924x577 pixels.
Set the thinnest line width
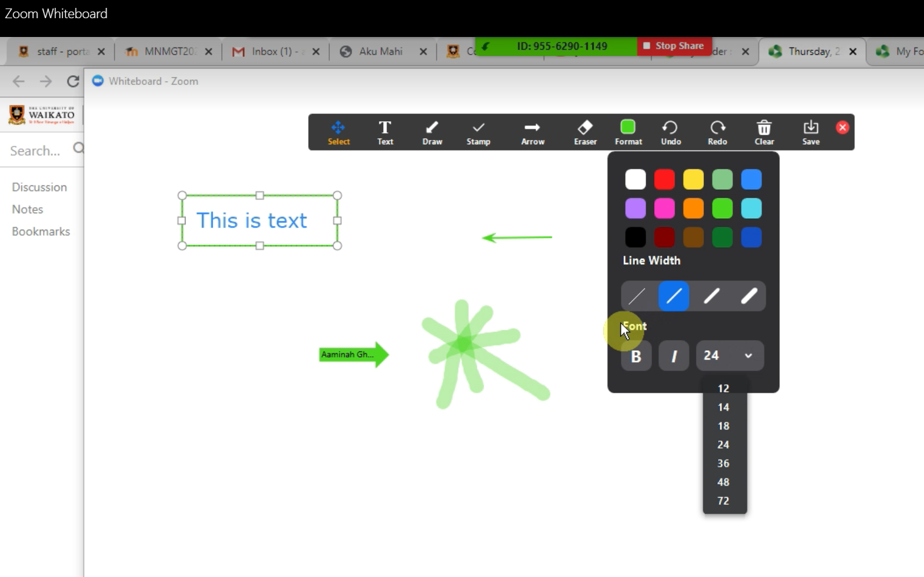[637, 296]
